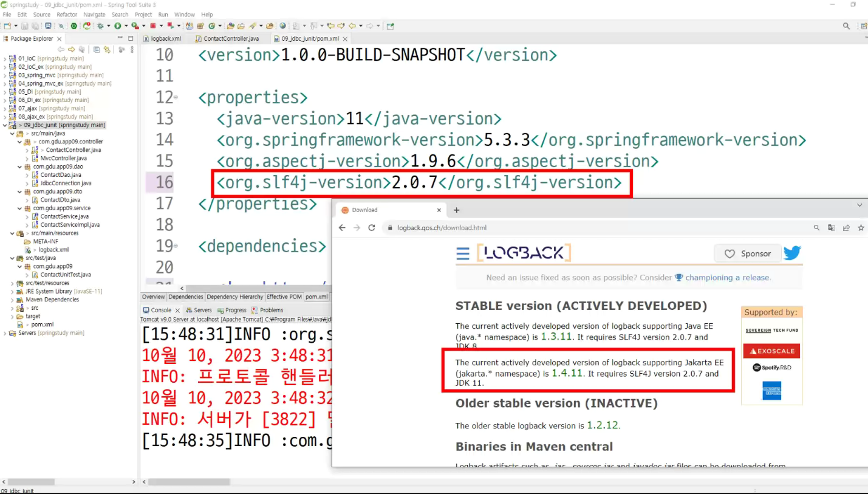Click the red Stop square in toolbar
The height and width of the screenshot is (494, 868).
[x=152, y=26]
